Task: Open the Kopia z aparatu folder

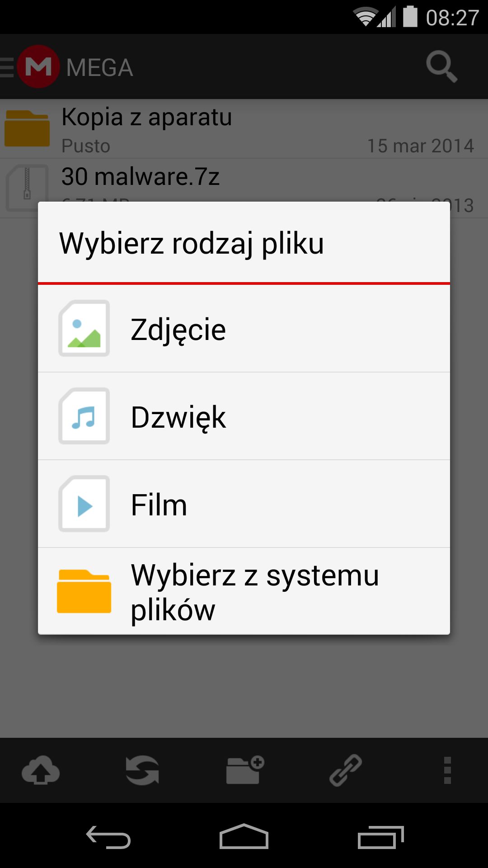Action: pos(244,129)
